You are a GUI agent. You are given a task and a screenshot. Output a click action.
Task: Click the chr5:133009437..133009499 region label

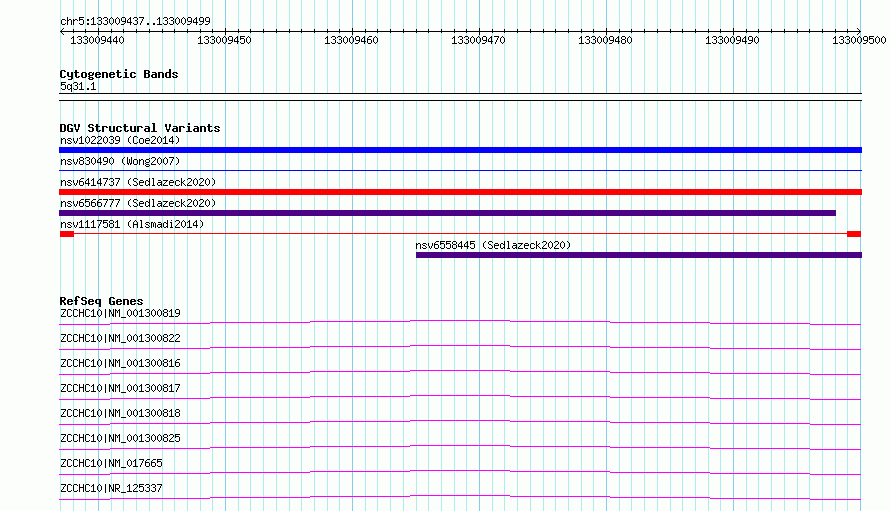click(x=135, y=21)
